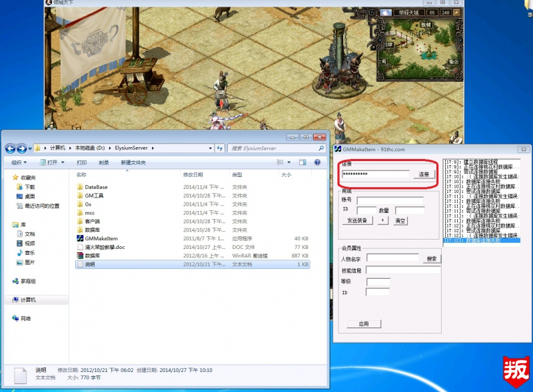
Task: Click 计算机 in the address breadcrumb
Action: [57, 148]
